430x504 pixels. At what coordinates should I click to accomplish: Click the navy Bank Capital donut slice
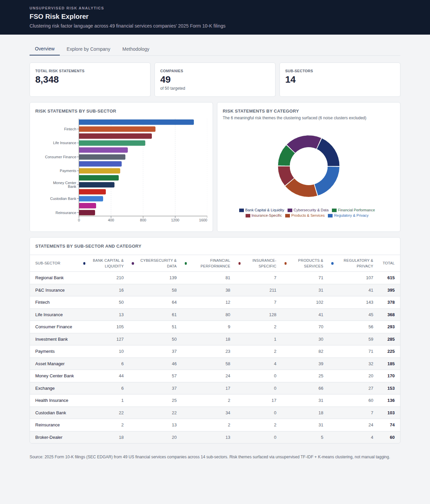pyautogui.click(x=330, y=153)
